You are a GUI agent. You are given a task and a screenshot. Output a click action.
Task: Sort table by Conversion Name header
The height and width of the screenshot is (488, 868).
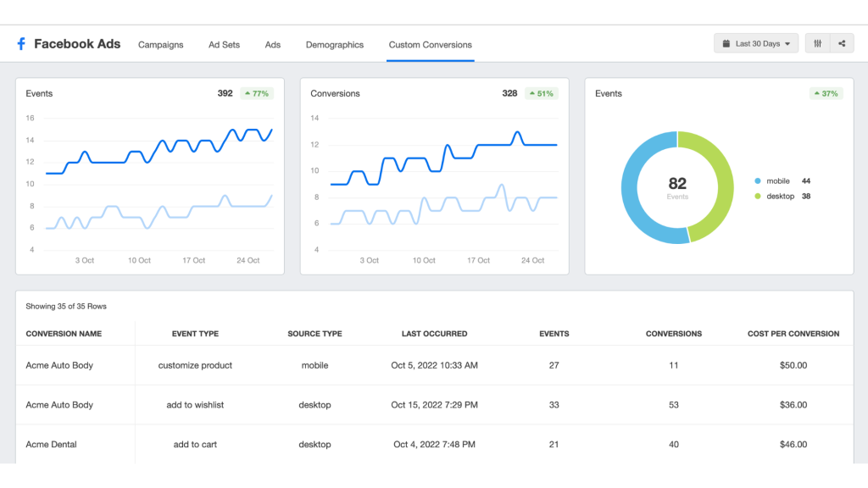tap(64, 334)
